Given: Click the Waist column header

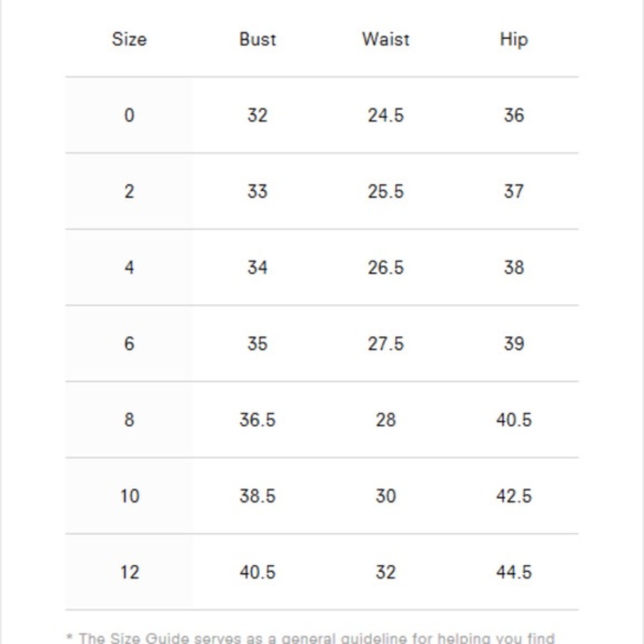Looking at the screenshot, I should [x=386, y=39].
